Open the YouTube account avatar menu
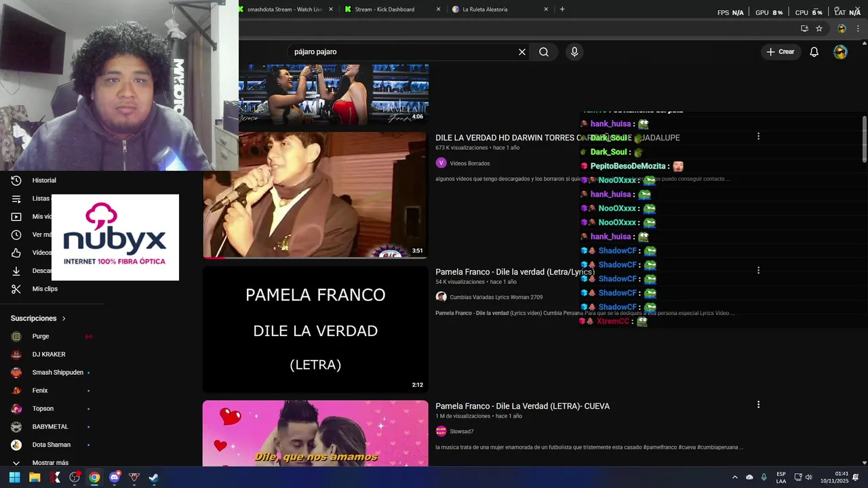 (x=840, y=52)
